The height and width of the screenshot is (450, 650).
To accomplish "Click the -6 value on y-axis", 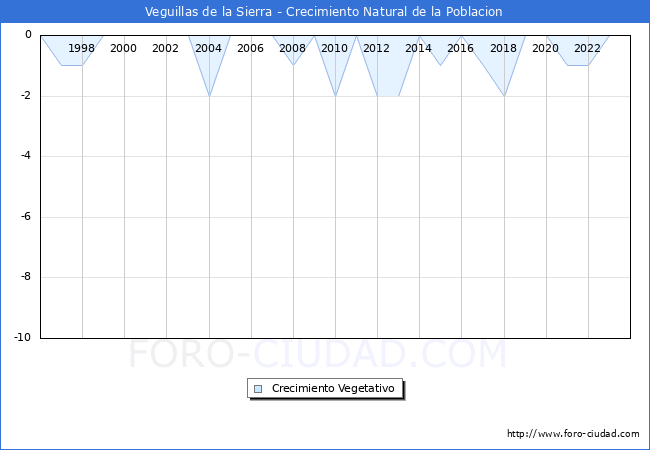I will tap(26, 216).
